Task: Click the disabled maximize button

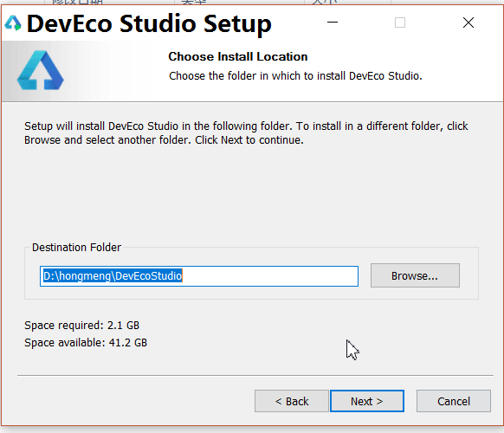Action: tap(400, 23)
